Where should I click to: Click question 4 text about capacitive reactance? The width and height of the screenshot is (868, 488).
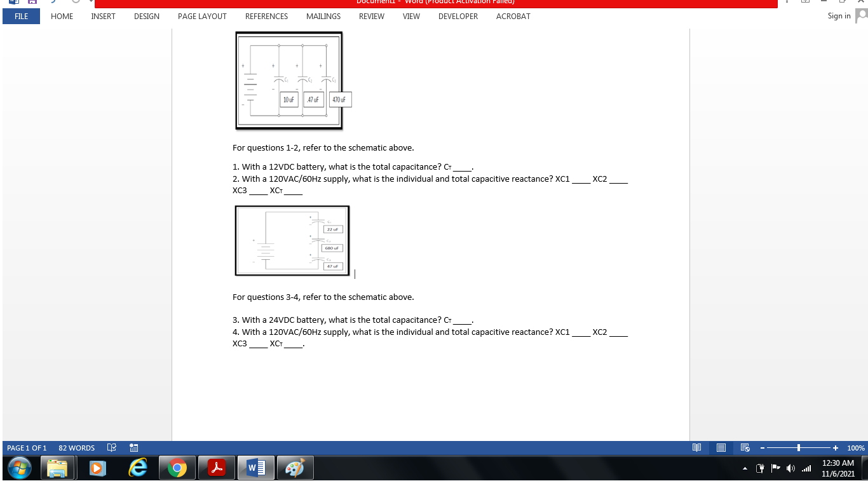(430, 338)
